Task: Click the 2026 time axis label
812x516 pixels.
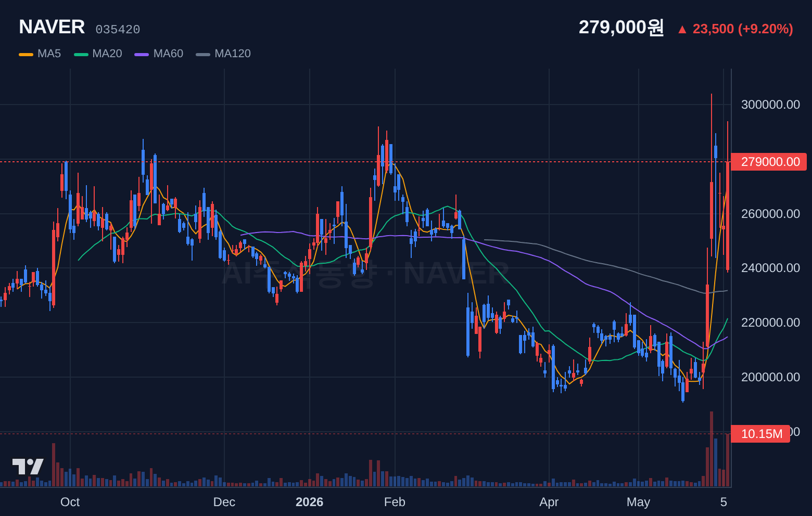Action: (x=310, y=502)
